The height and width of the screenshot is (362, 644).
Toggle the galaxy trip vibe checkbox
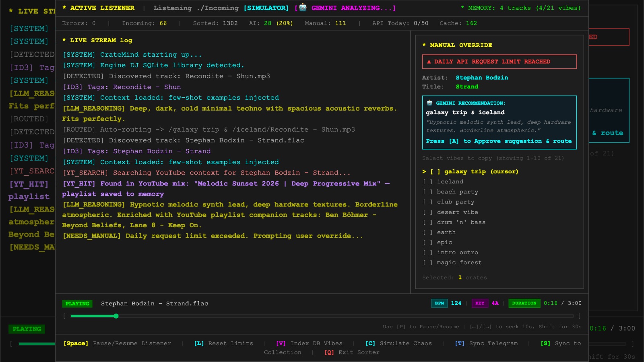coord(435,171)
